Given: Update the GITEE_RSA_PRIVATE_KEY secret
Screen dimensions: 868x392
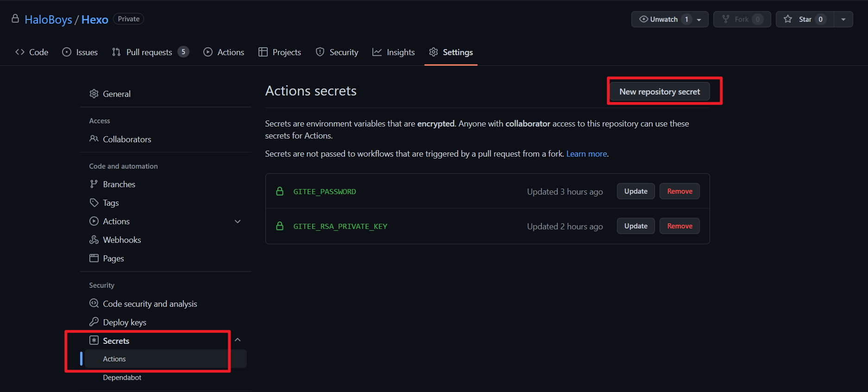Looking at the screenshot, I should pos(635,226).
